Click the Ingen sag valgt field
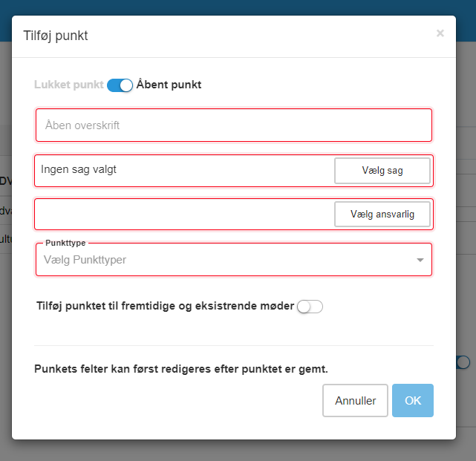Screen dimensions: 476x461 coord(182,170)
